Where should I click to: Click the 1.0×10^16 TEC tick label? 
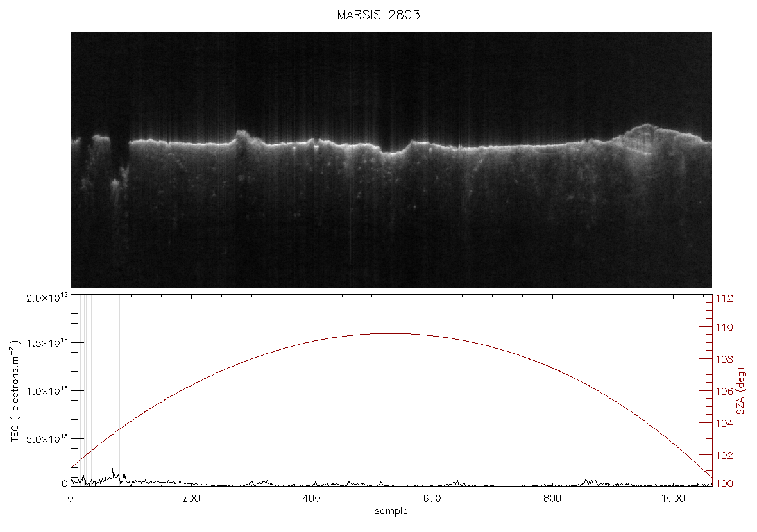47,391
